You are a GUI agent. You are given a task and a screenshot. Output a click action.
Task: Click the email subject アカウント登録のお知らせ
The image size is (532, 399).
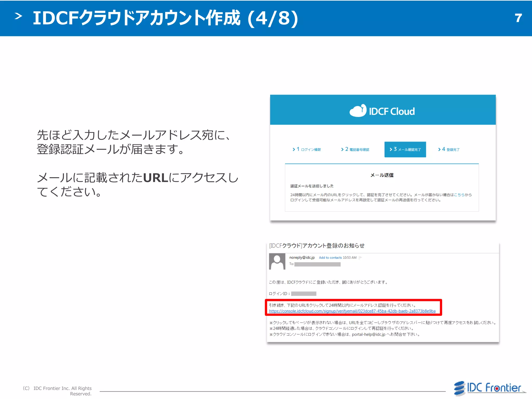(x=317, y=246)
